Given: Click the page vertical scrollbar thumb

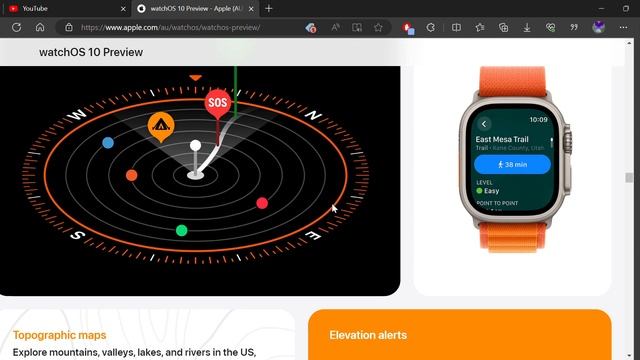Looking at the screenshot, I should pyautogui.click(x=629, y=178).
